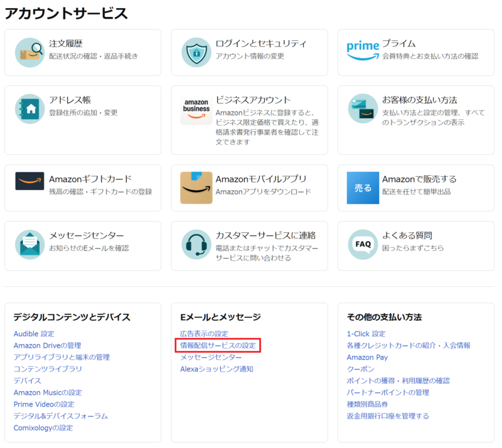Screen dimensions: 502x448
Task: Open デバイス link
Action: click(x=27, y=381)
